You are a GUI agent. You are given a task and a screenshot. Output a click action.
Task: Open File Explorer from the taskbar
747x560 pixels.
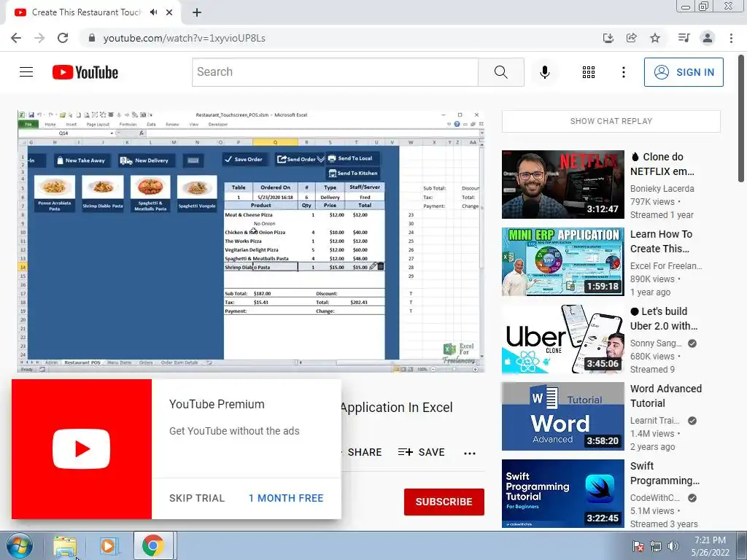(x=65, y=546)
